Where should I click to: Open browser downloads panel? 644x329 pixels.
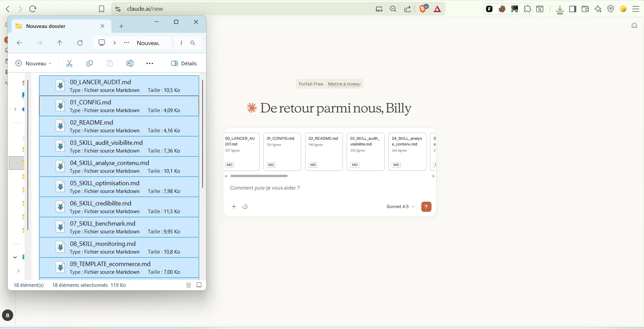(x=560, y=9)
